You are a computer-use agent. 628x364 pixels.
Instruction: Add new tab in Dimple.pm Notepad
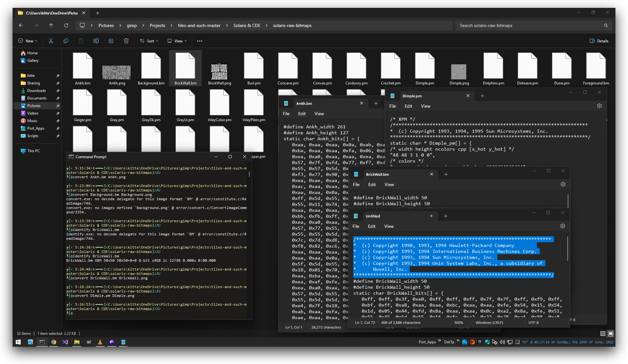(x=482, y=96)
